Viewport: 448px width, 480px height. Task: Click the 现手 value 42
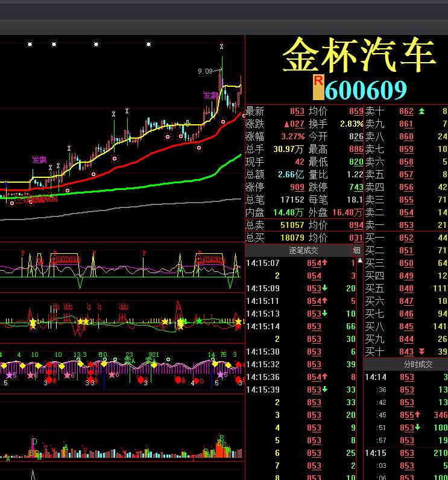[300, 162]
